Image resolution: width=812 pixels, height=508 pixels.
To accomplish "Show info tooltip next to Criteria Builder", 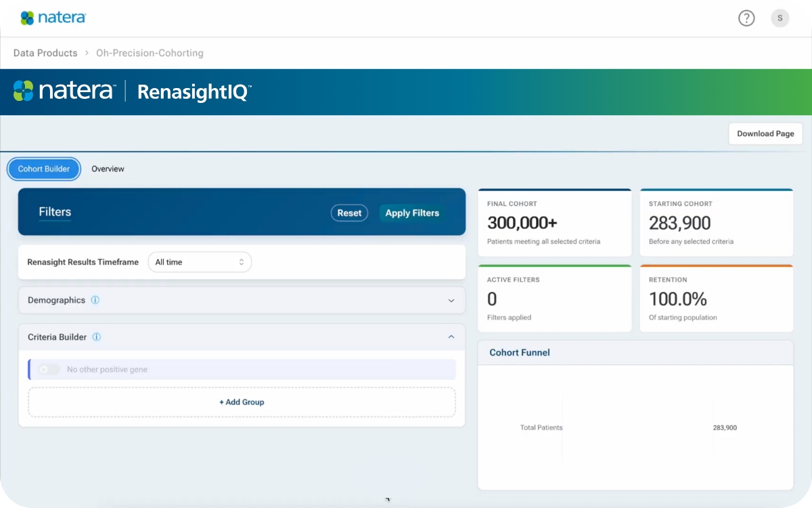I will pyautogui.click(x=97, y=337).
